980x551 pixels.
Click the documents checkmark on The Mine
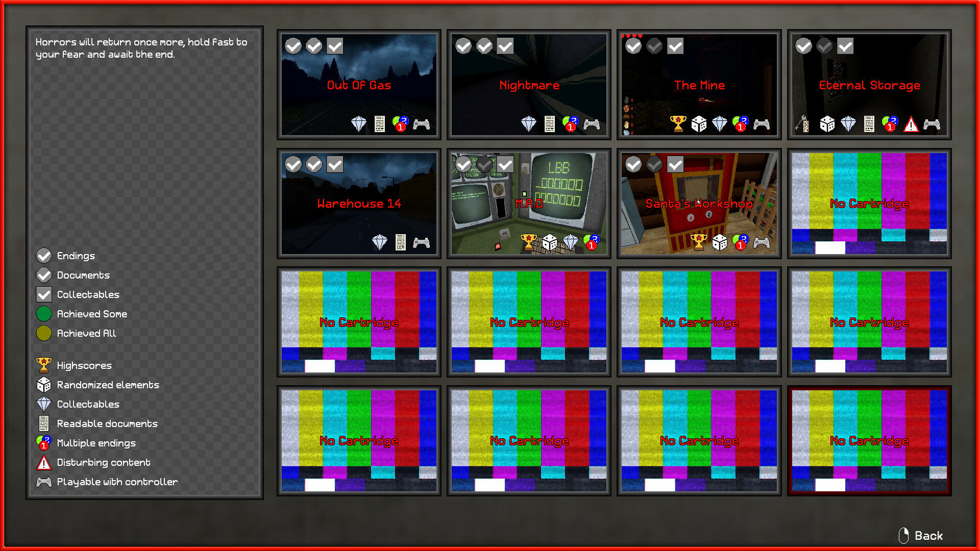coord(654,46)
